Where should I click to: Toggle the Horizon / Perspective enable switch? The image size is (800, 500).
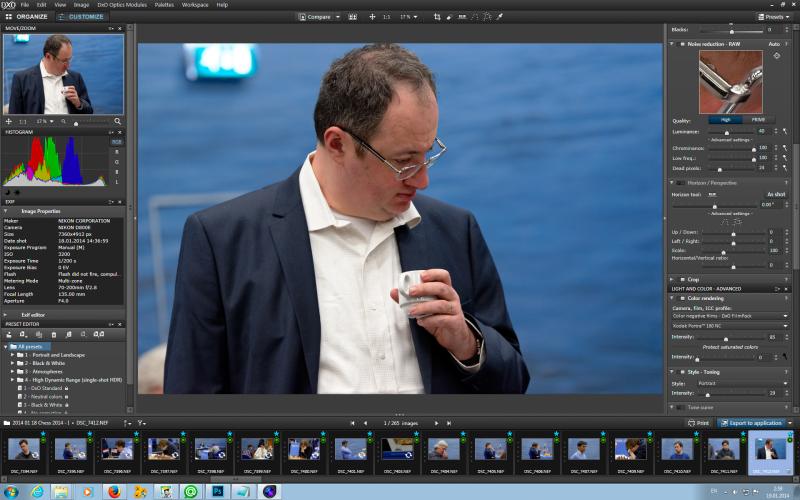tap(681, 183)
